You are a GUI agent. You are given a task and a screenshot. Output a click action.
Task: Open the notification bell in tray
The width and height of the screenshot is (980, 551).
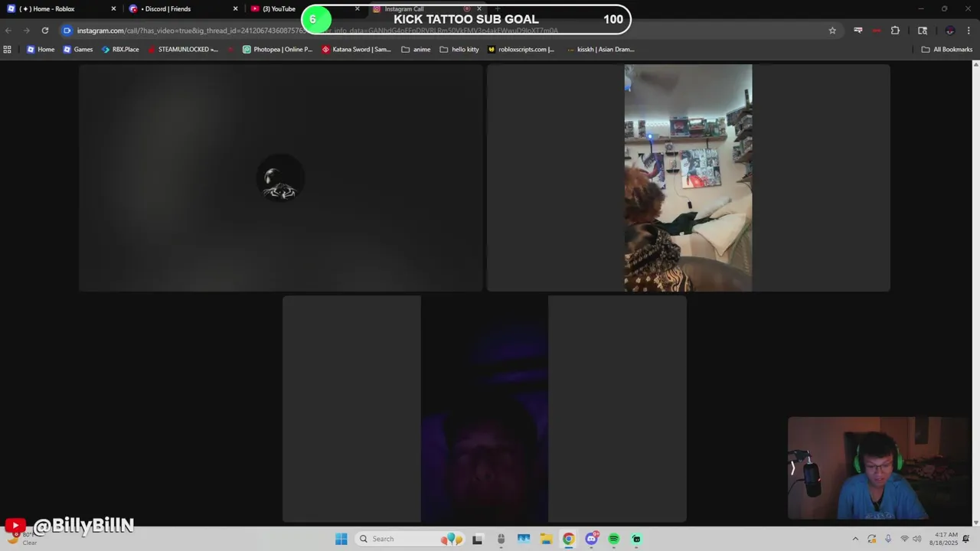(966, 539)
